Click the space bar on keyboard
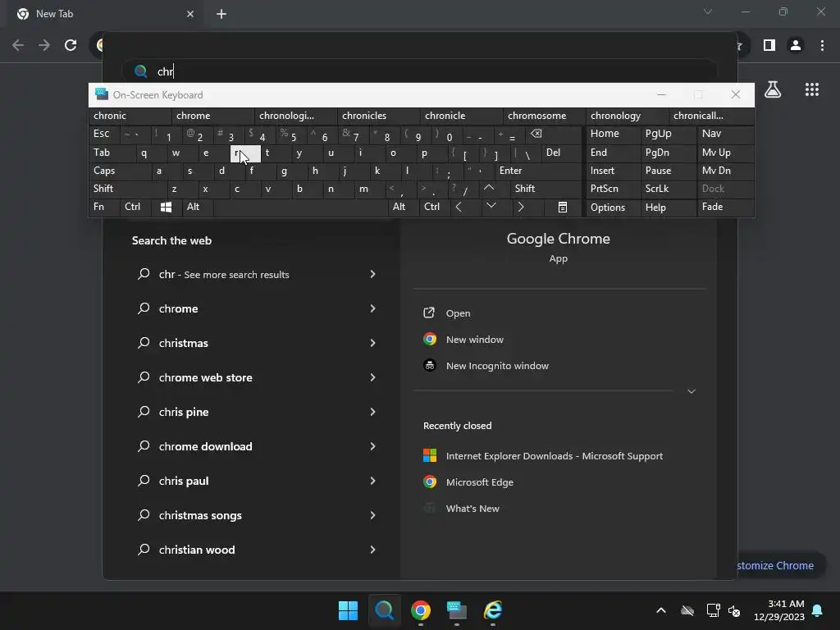 tap(300, 207)
